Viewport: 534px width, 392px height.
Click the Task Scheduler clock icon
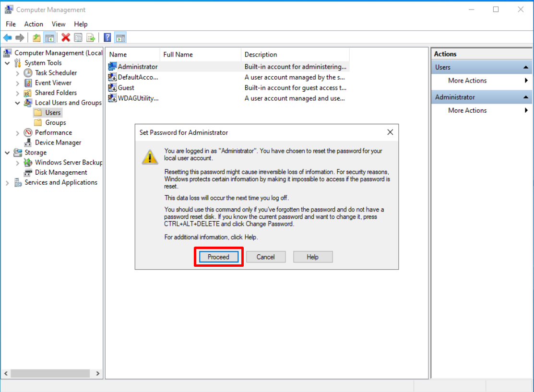click(x=28, y=73)
